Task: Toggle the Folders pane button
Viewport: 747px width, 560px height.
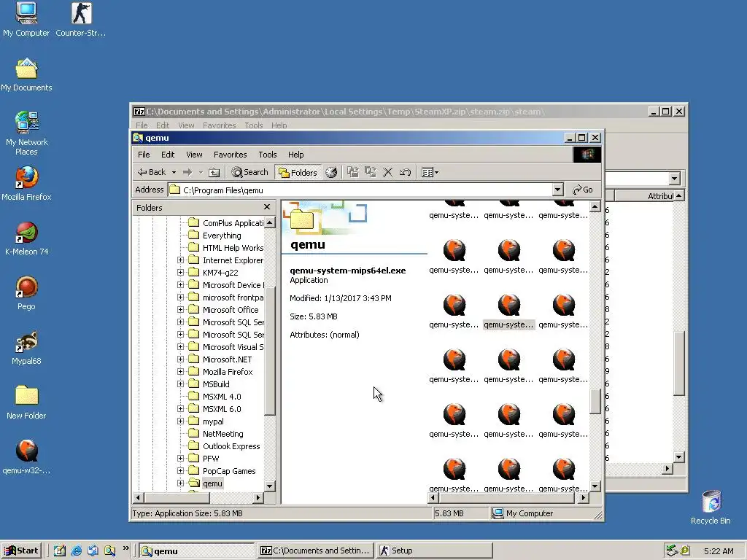Action: [298, 172]
